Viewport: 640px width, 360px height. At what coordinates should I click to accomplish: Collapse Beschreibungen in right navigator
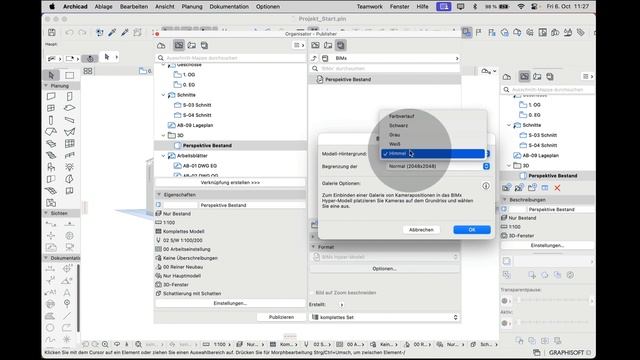click(505, 200)
